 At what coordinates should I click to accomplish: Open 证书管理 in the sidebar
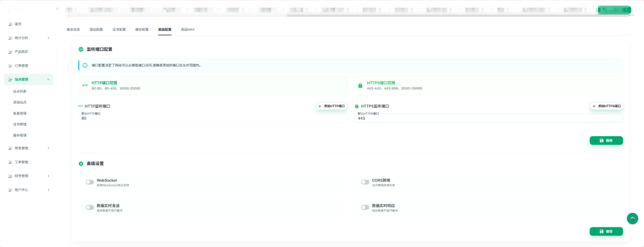click(19, 124)
